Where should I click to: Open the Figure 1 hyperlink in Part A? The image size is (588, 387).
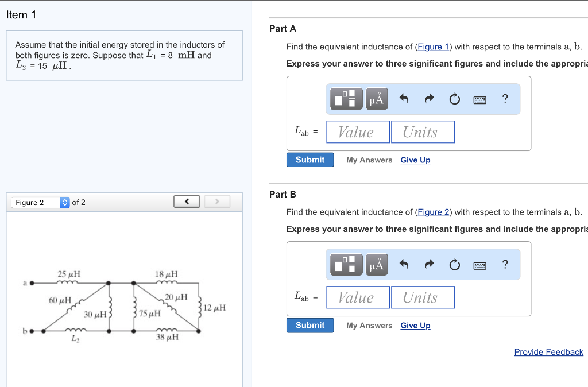pyautogui.click(x=433, y=47)
